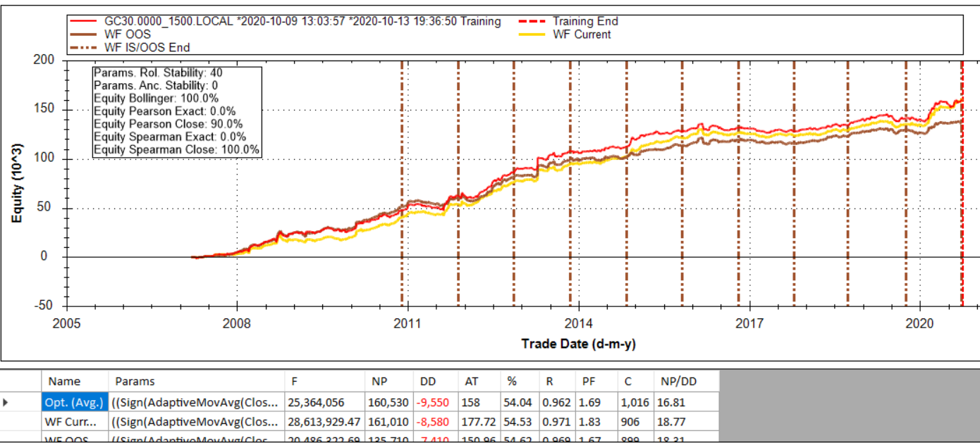Select the -9,550 DD cell for Opt. (Avg.)
This screenshot has height=443, width=980.
coord(436,403)
